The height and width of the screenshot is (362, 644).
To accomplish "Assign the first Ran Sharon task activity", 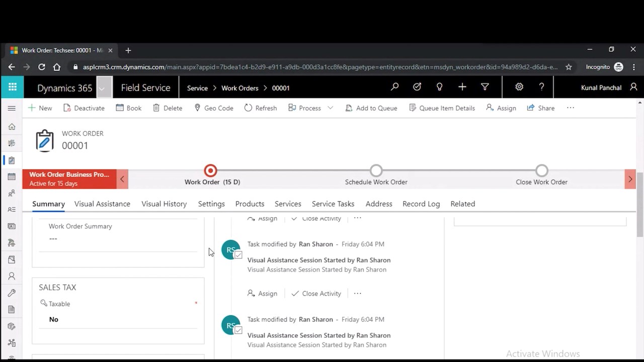I will pos(262,294).
